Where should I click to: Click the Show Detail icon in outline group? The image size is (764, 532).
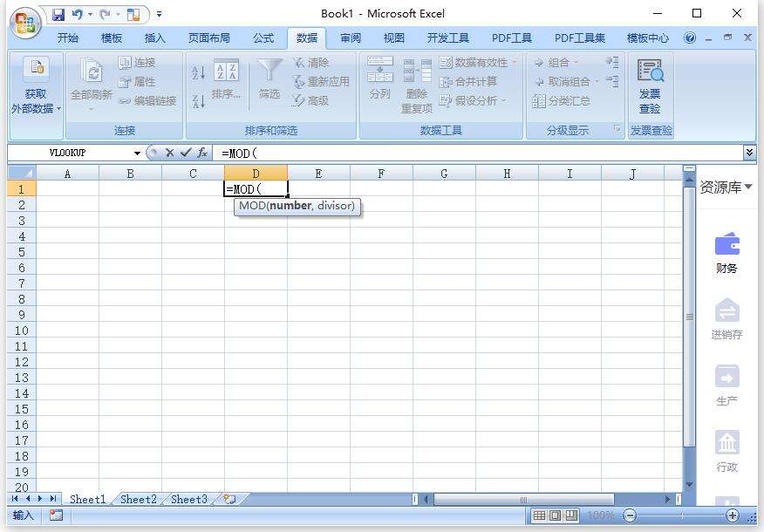pos(612,62)
